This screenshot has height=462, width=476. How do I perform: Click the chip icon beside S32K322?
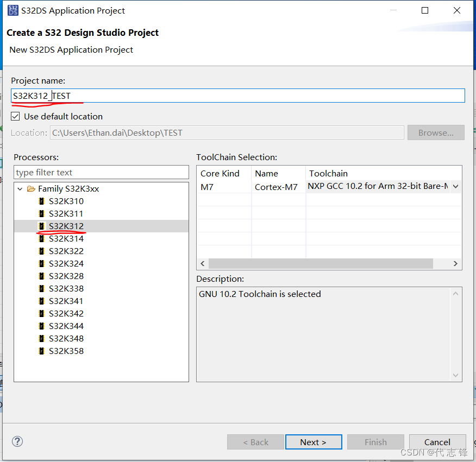tap(42, 251)
